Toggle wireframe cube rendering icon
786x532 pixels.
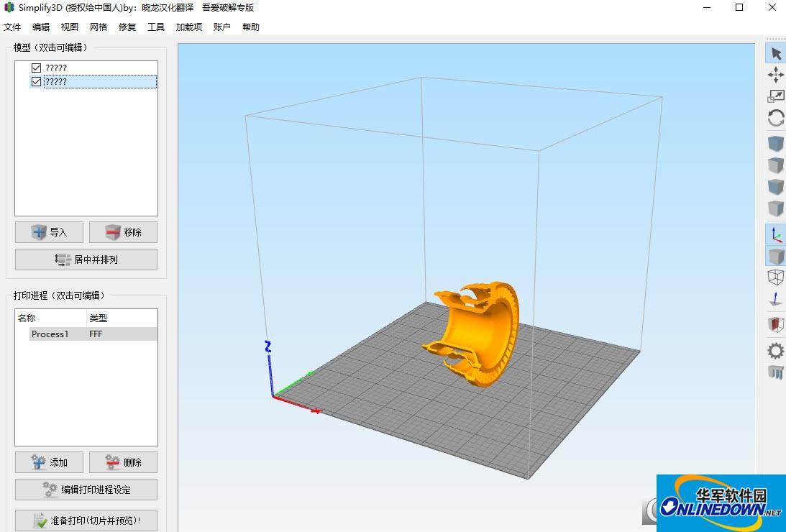(775, 277)
